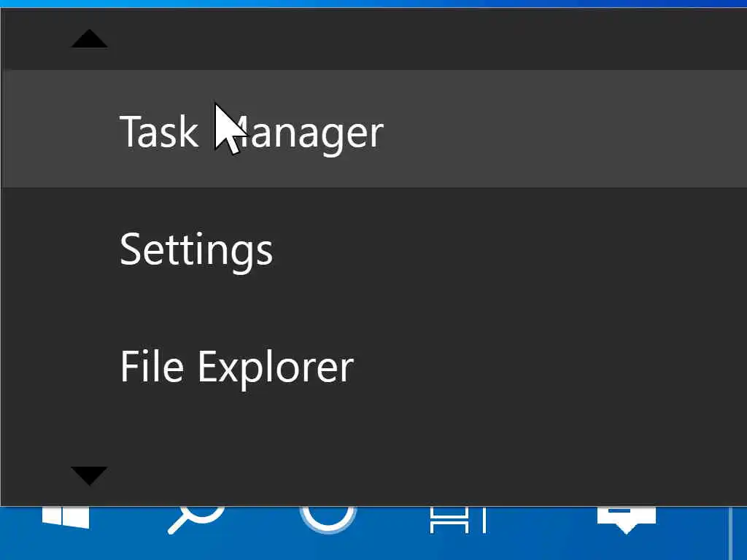Click the Show Desktop sliver at taskbar edge
Viewport: 747px width, 560px height.
(738, 532)
